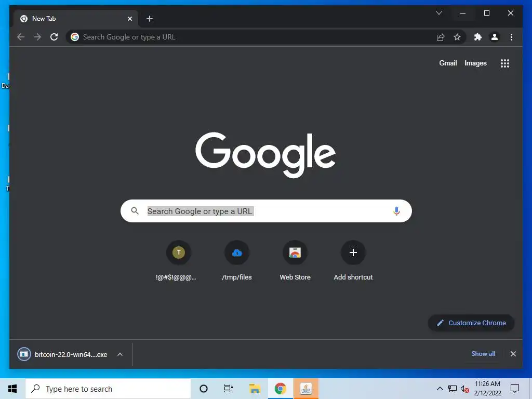Screen dimensions: 532x399
Task: Open the taskbar clock and date
Action: point(487,389)
